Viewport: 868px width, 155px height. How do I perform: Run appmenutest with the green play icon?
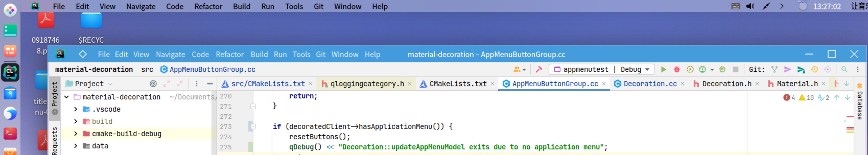click(663, 70)
